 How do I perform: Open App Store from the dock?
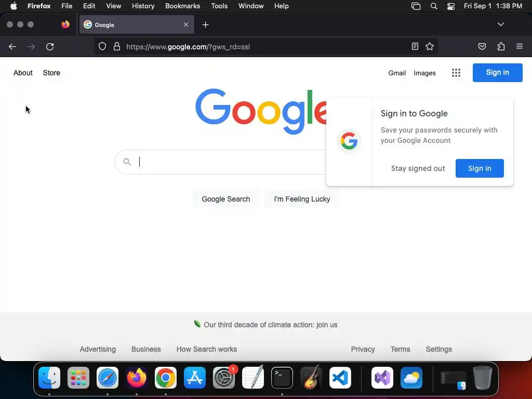195,378
